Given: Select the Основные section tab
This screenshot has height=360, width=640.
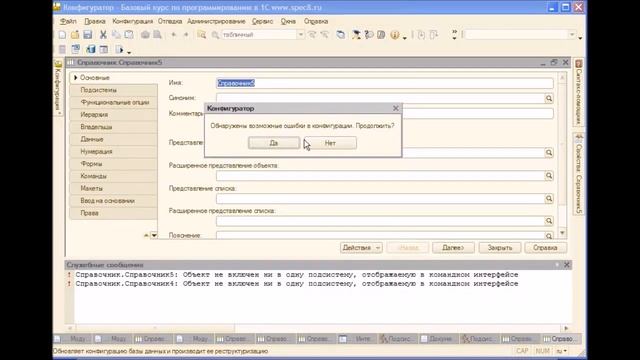Looking at the screenshot, I should pyautogui.click(x=113, y=78).
